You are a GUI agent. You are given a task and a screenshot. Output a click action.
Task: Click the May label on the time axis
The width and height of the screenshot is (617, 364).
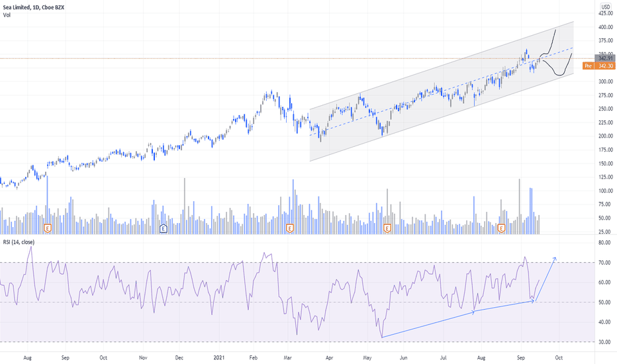click(367, 357)
